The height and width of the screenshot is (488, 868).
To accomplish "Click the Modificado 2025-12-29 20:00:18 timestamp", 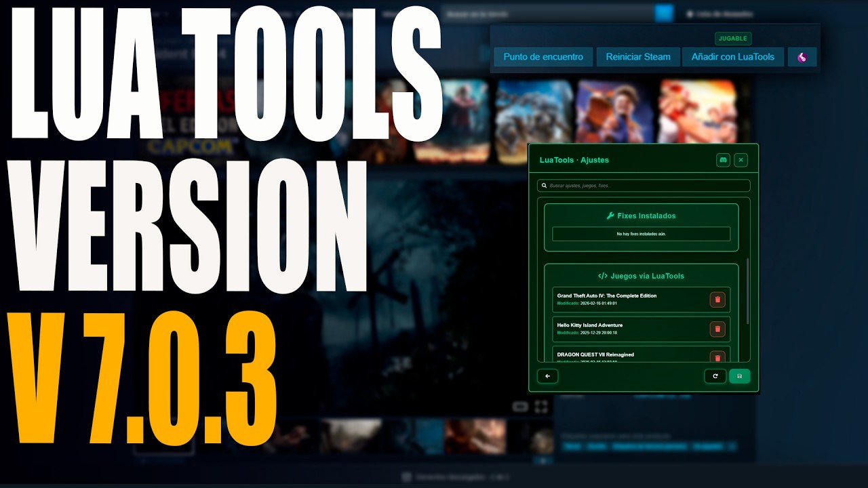I will [x=587, y=333].
